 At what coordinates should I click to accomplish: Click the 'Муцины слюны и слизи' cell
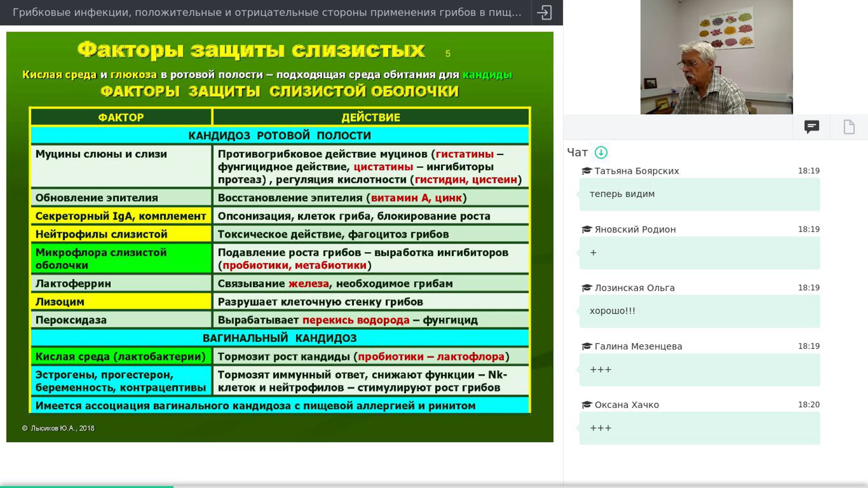click(x=121, y=166)
